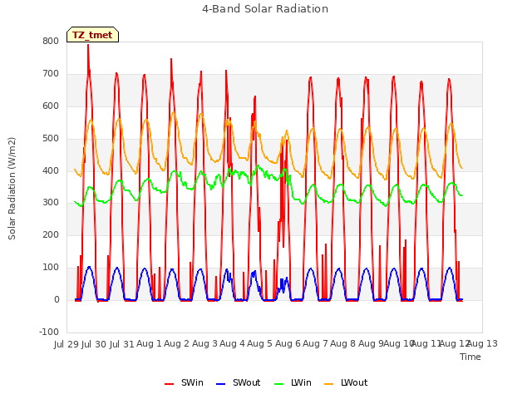Click the chart title 4-Band Solar Radiation
This screenshot has width=532, height=399.
point(265,9)
